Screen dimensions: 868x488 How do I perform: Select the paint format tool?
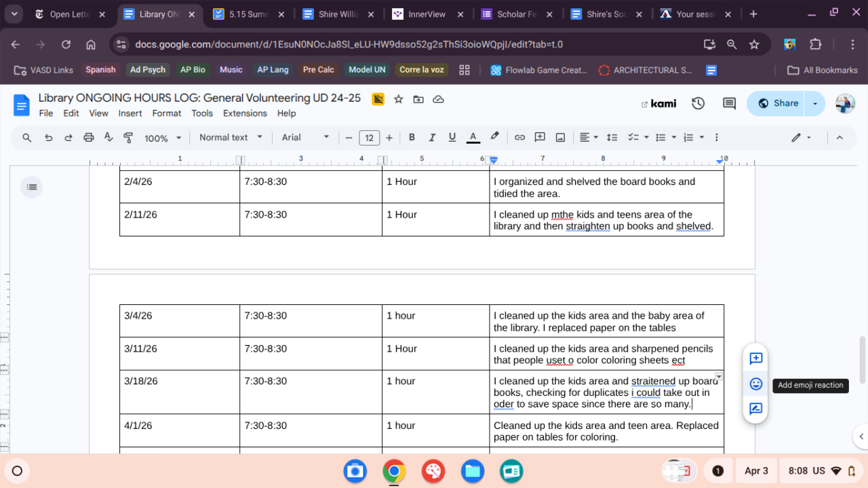(x=128, y=138)
